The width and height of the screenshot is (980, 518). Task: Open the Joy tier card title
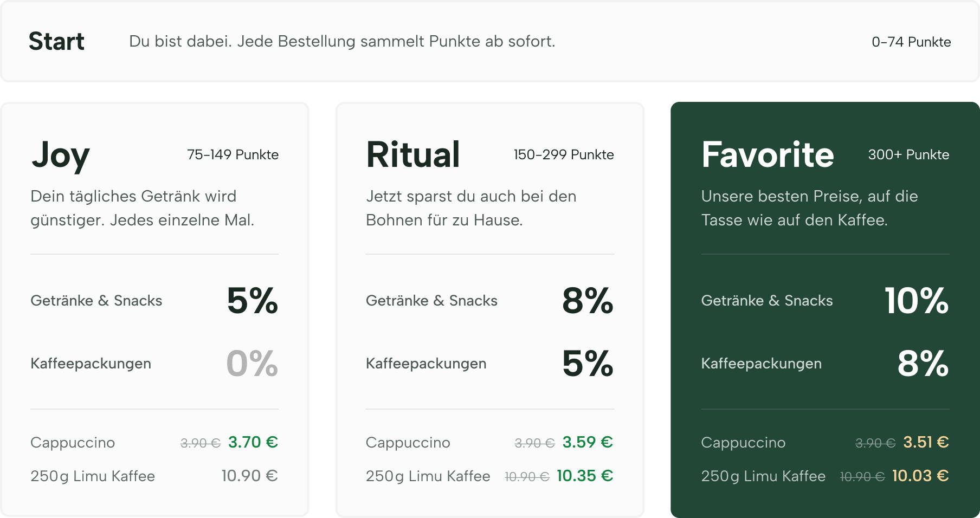pyautogui.click(x=61, y=156)
